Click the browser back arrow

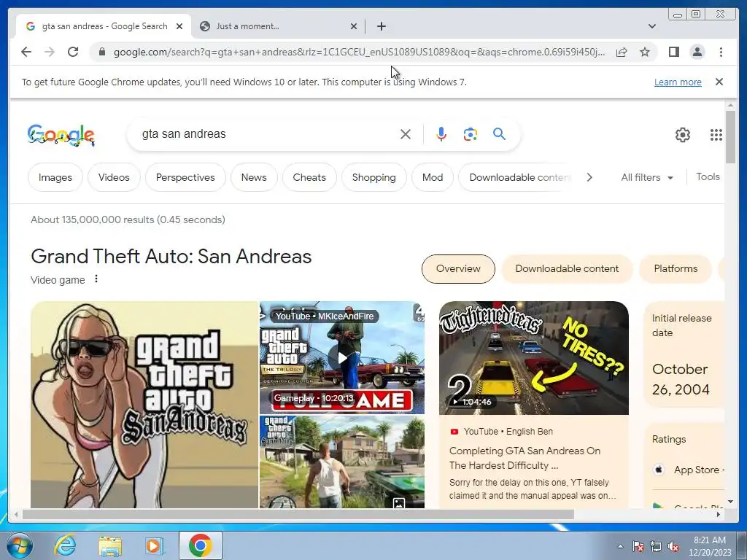(x=26, y=52)
